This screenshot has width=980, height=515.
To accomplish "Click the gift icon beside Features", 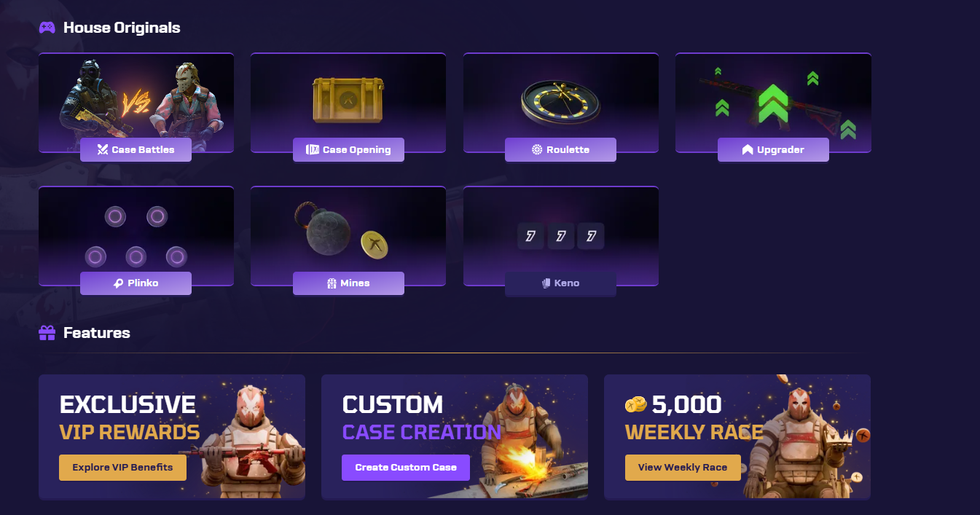I will [x=47, y=333].
